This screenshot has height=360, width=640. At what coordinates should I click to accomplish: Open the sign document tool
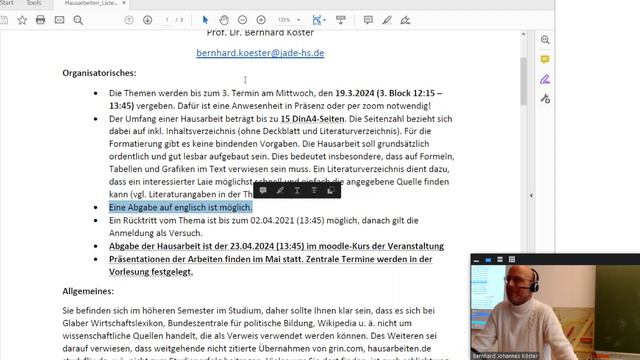[x=405, y=20]
